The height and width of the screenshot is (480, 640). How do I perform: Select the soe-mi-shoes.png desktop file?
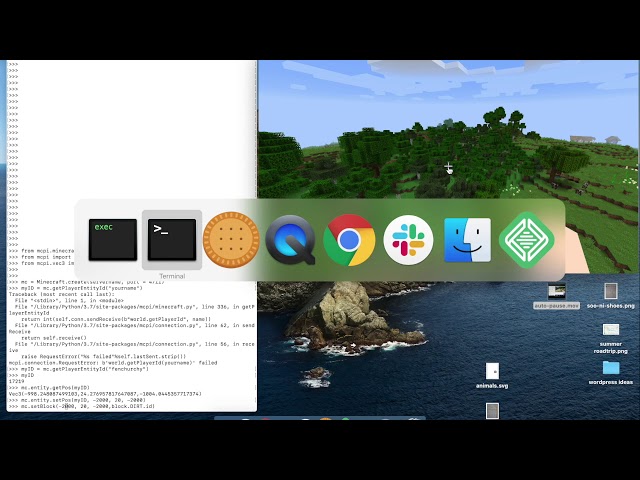(x=611, y=296)
